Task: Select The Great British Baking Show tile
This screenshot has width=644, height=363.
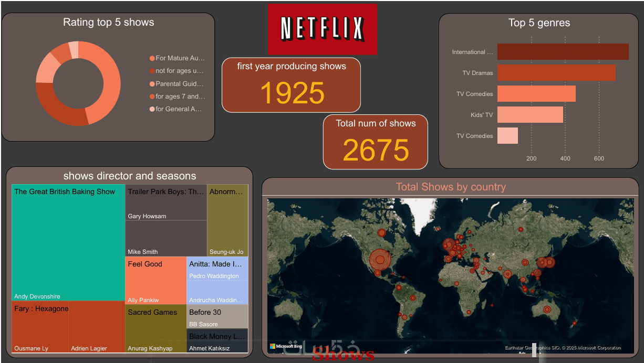Action: pos(68,242)
